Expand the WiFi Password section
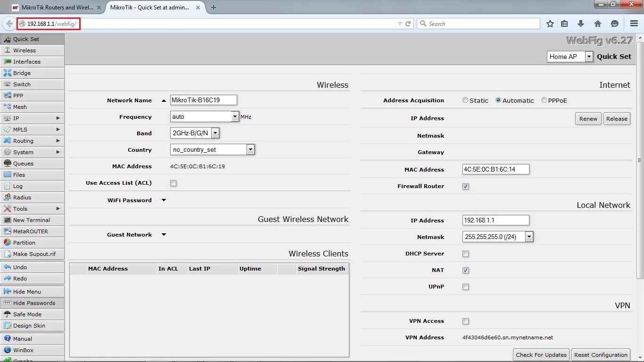Image resolution: width=644 pixels, height=362 pixels. 164,200
